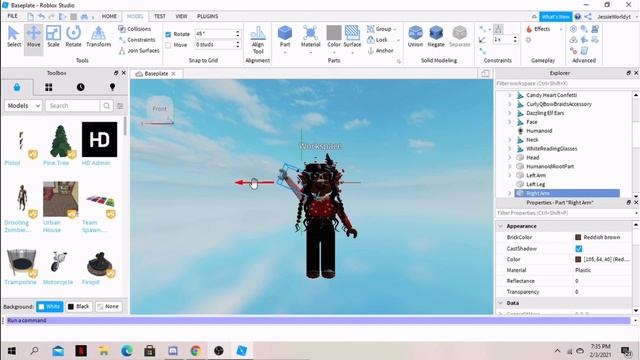Open the Effects gameplay menu
Screen dimensions: 640x360
pyautogui.click(x=538, y=29)
